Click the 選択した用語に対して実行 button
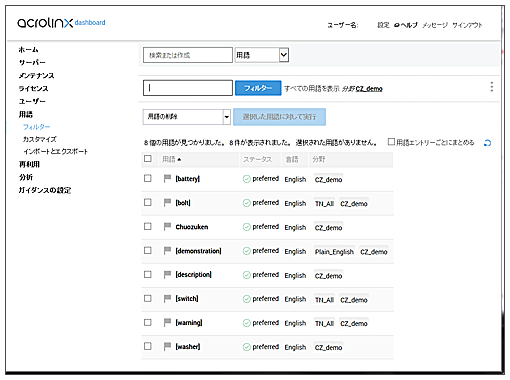This screenshot has width=510, height=380. pyautogui.click(x=279, y=117)
